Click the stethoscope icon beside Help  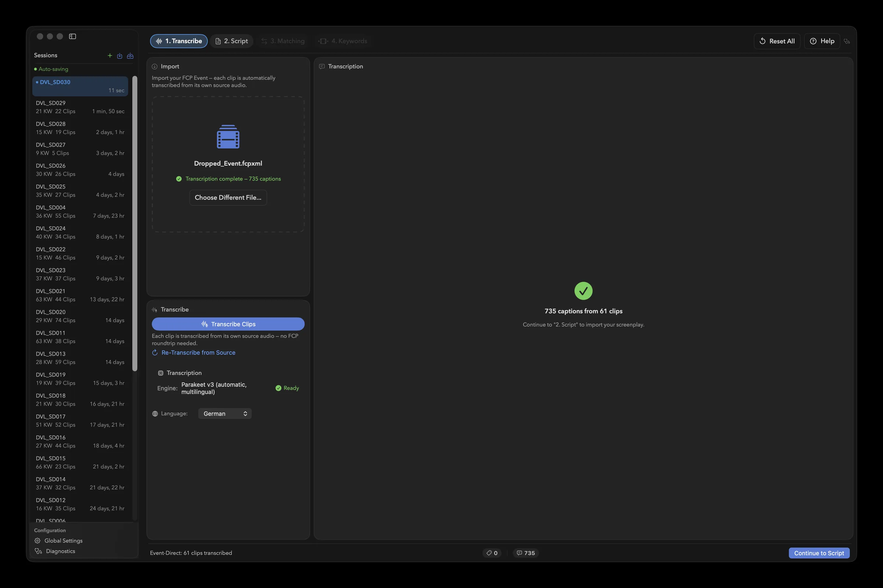847,41
